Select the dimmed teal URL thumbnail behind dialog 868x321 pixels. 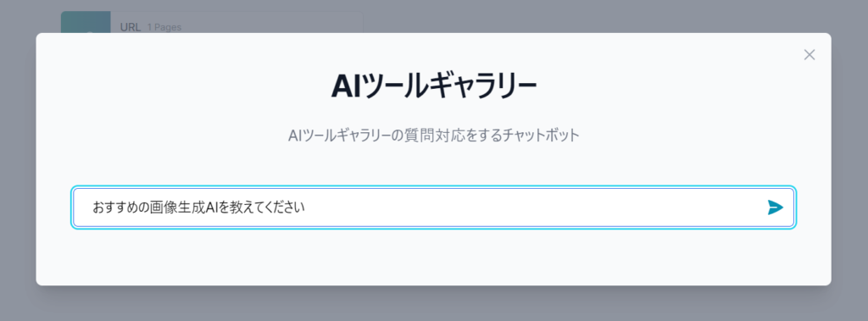[x=86, y=22]
